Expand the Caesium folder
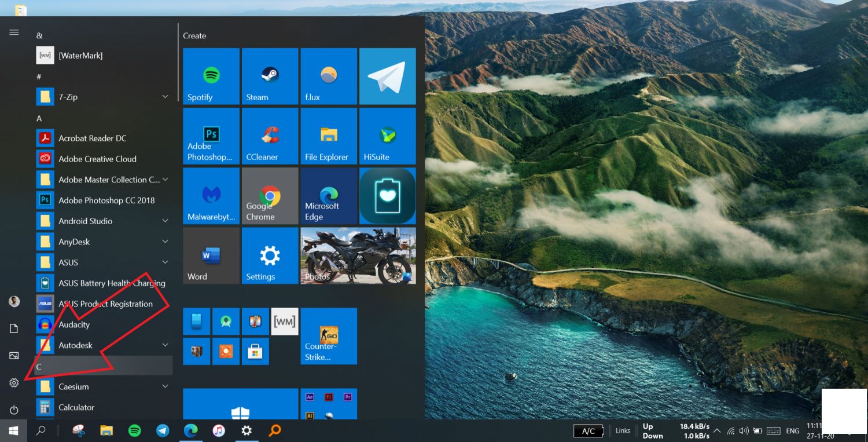The width and height of the screenshot is (868, 442). click(165, 386)
